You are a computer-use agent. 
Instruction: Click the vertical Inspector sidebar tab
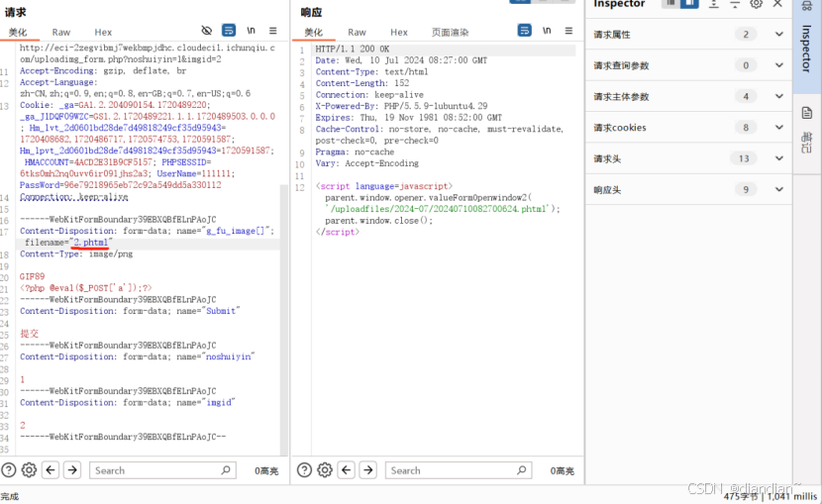[x=807, y=48]
